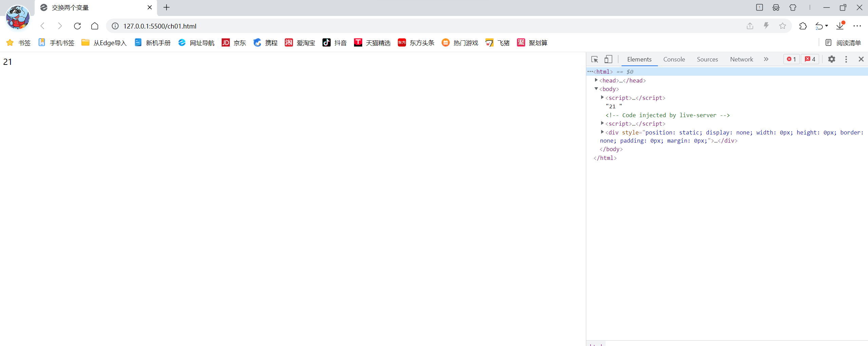Open the extensions puzzle icon
The width and height of the screenshot is (868, 346).
click(803, 26)
